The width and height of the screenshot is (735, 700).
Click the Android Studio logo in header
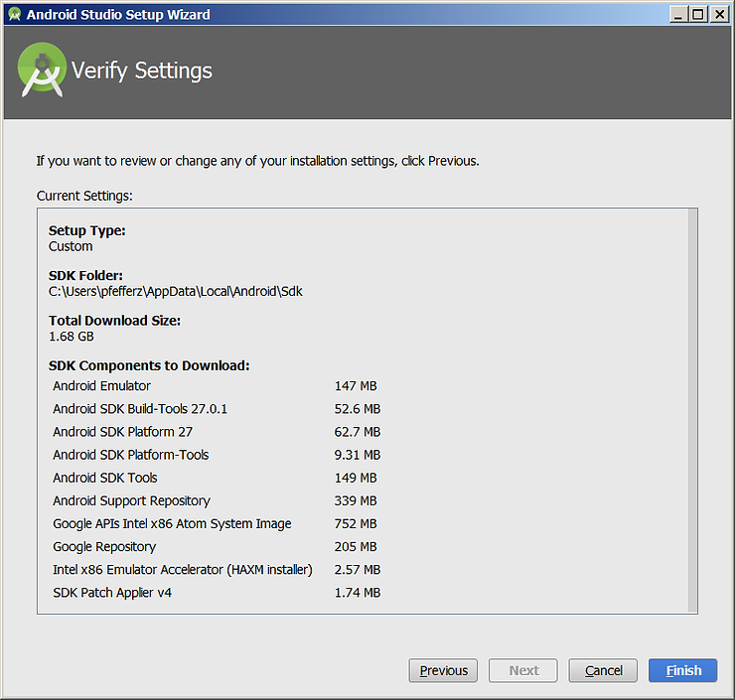coord(42,70)
